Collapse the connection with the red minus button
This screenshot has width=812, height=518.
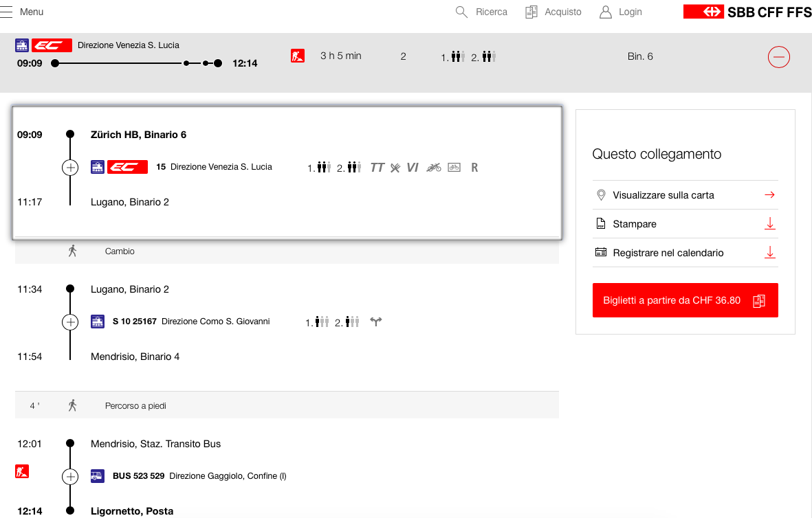(778, 57)
